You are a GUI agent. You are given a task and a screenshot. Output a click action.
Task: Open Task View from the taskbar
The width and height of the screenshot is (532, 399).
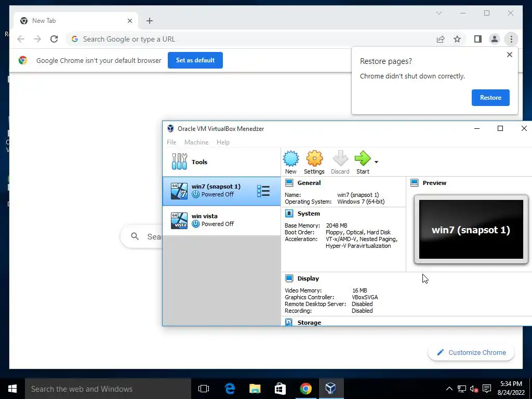[204, 389]
